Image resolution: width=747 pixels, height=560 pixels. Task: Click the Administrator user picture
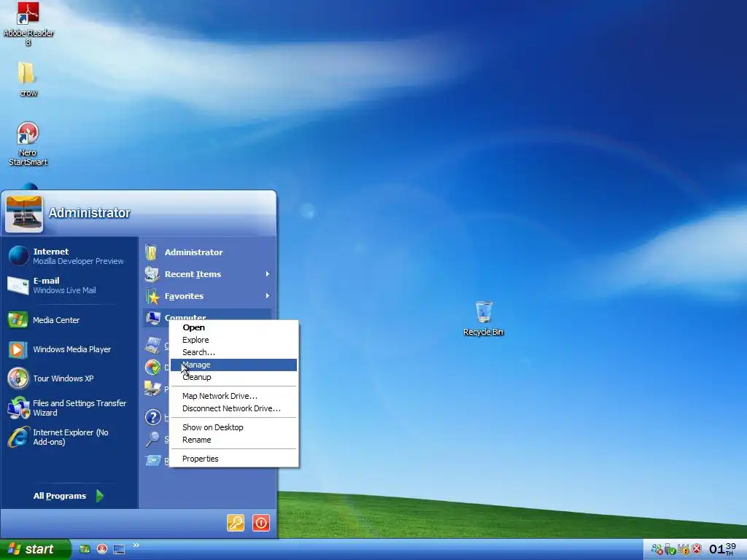click(24, 214)
